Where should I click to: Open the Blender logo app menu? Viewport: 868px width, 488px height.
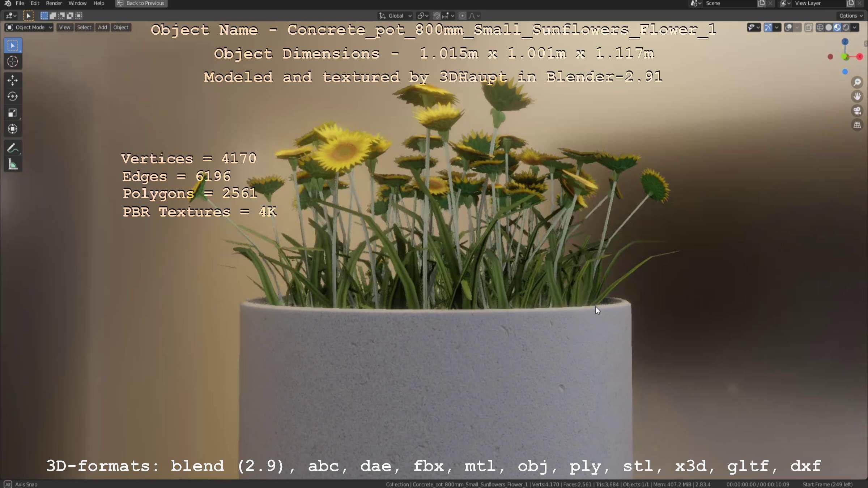(8, 3)
